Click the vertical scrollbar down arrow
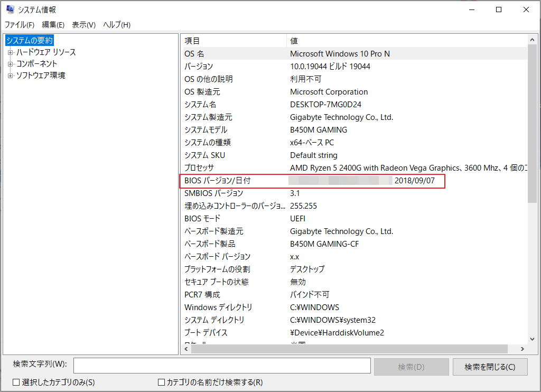This screenshot has height=392, width=541. [x=533, y=340]
